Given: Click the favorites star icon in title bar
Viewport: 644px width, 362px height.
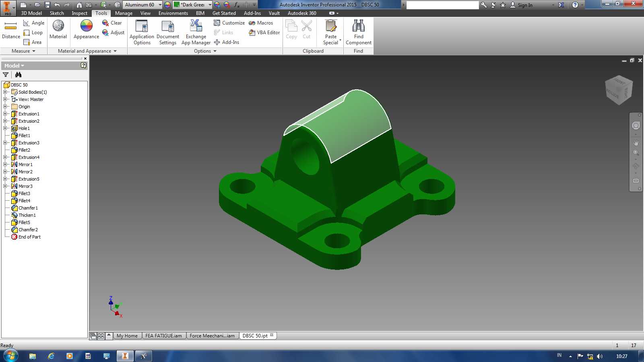Looking at the screenshot, I should [503, 5].
